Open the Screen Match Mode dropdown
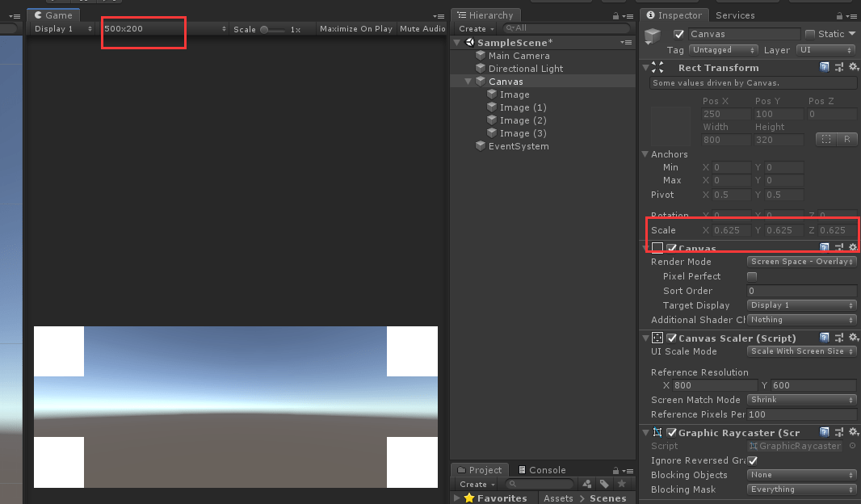The height and width of the screenshot is (504, 861). coord(802,399)
